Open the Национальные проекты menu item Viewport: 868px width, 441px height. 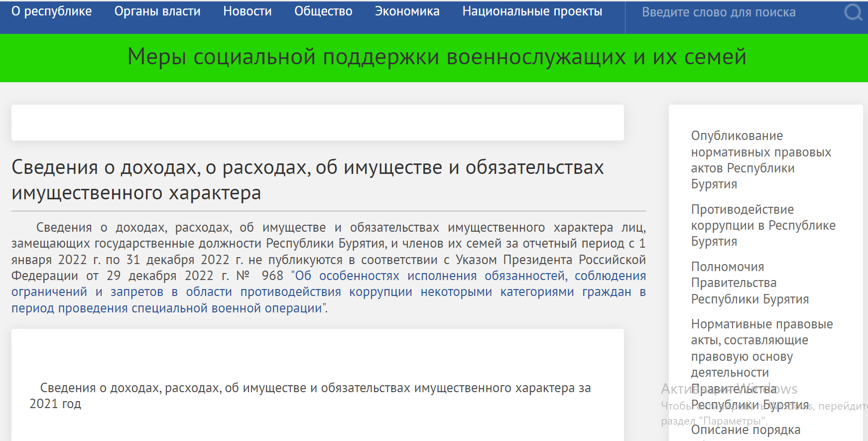tap(532, 11)
